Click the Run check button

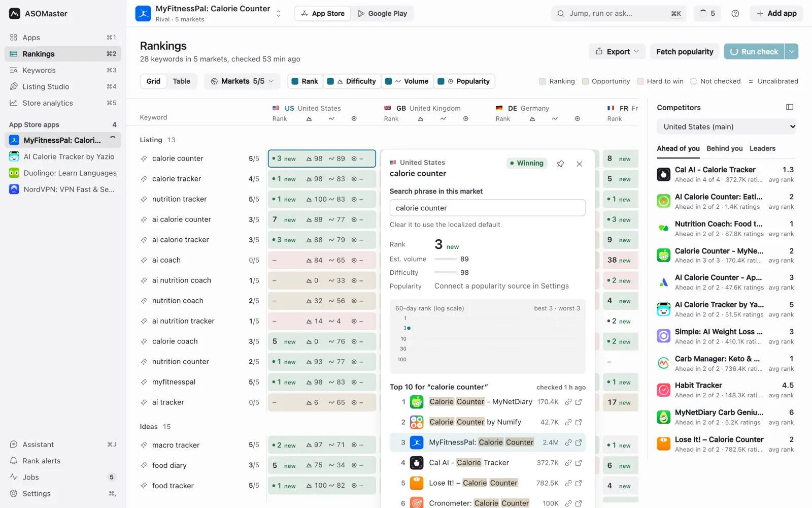754,51
